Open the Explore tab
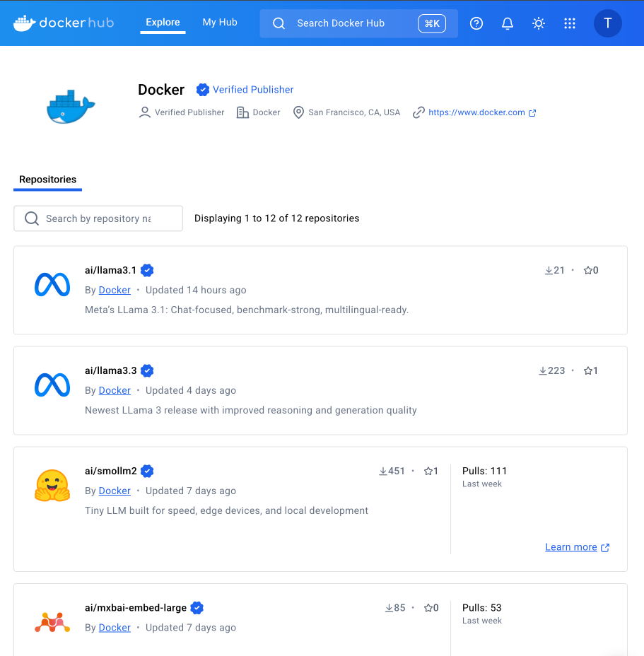The image size is (644, 656). point(163,22)
